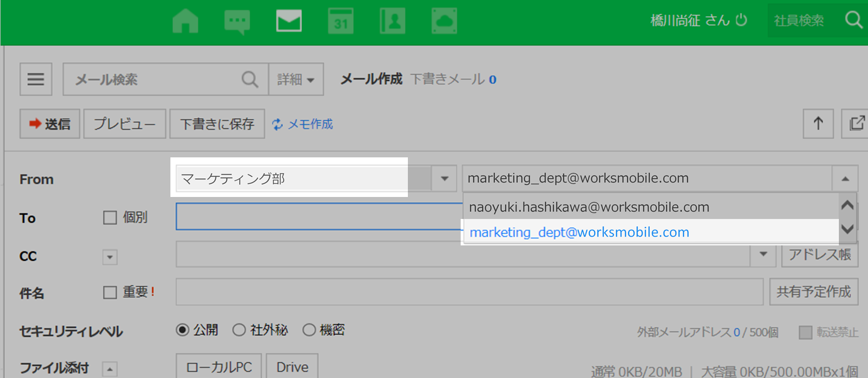Click the logout power icon
The height and width of the screenshot is (378, 868).
tap(742, 20)
